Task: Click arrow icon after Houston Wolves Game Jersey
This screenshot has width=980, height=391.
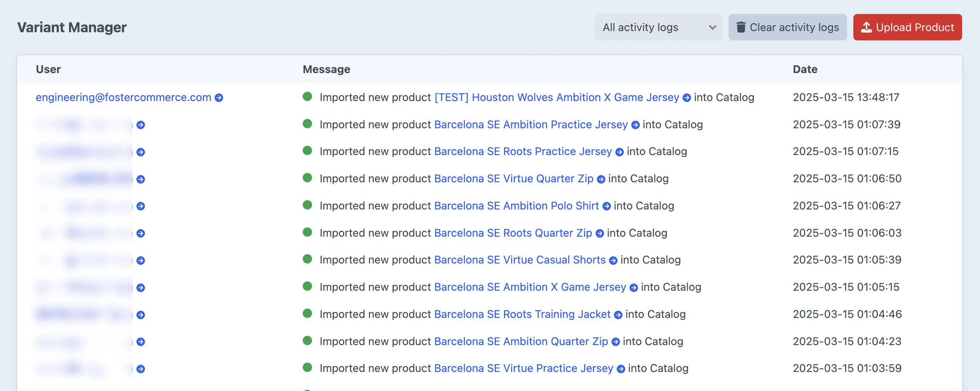Action: [687, 98]
